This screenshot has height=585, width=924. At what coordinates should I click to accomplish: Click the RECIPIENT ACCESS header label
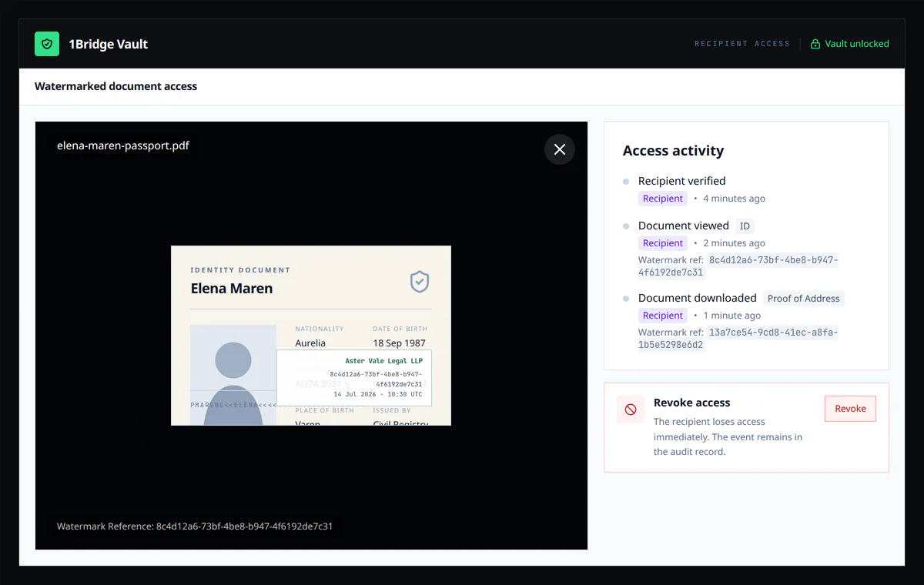742,44
